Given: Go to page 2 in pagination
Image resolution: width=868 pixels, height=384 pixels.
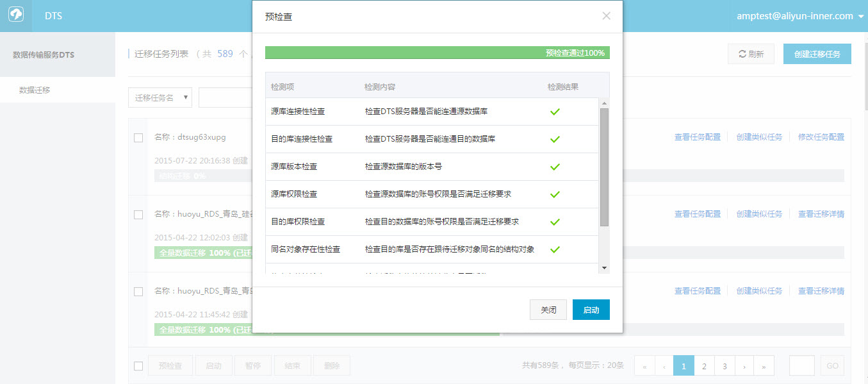Looking at the screenshot, I should click(x=704, y=365).
